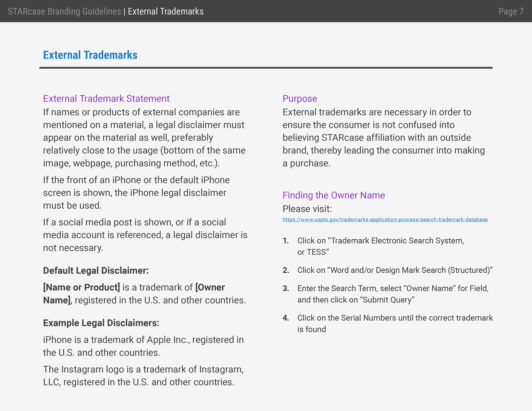Click the Default Legal Disclaimer heading

[x=96, y=271]
